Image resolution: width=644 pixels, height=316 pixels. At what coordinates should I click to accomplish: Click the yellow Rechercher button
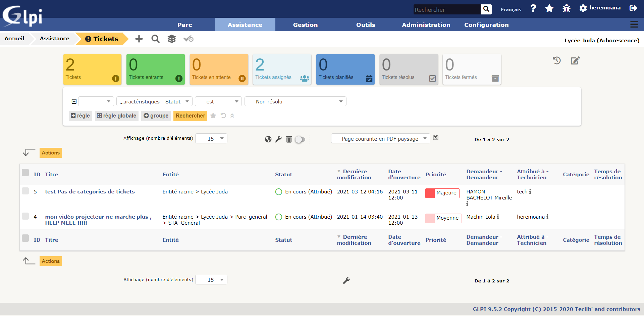[x=190, y=116]
